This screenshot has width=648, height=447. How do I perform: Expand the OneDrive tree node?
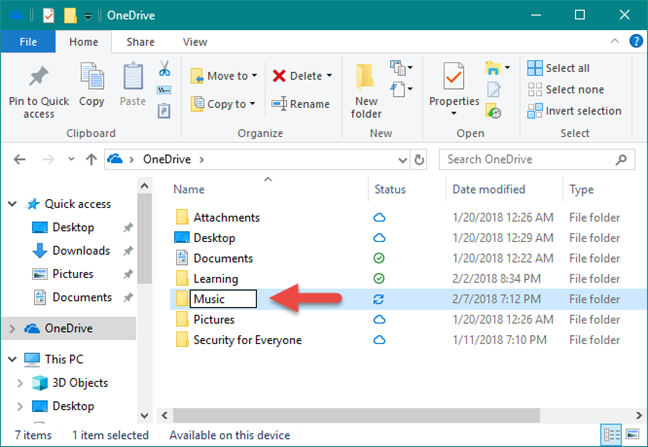click(x=12, y=328)
